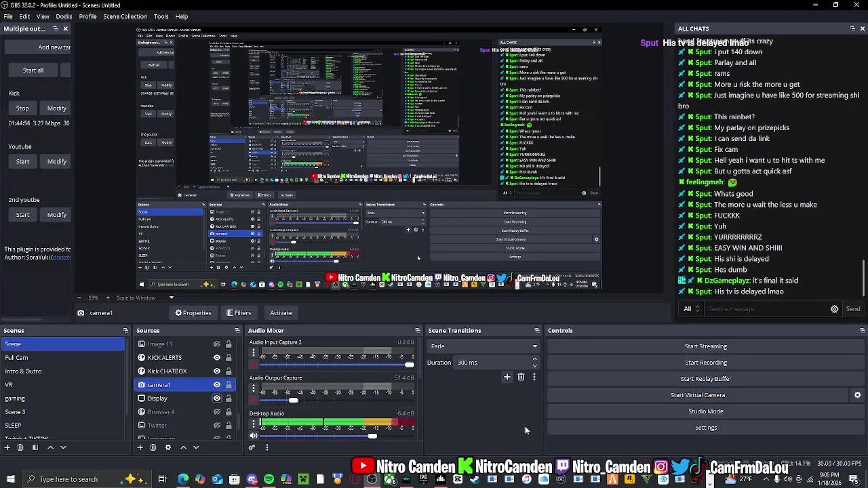Viewport: 868px width, 488px height.
Task: Open Audio Input Capture 2 options menu
Action: (x=254, y=352)
